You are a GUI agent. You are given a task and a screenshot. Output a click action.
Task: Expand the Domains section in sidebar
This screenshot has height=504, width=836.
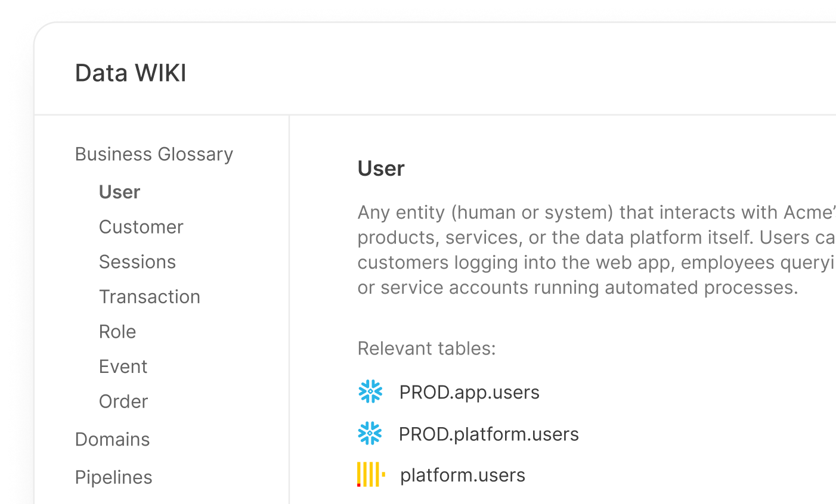pyautogui.click(x=112, y=440)
